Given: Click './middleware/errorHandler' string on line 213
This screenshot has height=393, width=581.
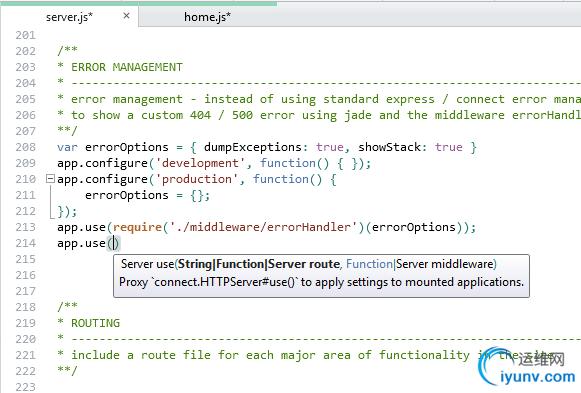Looking at the screenshot, I should point(263,227).
